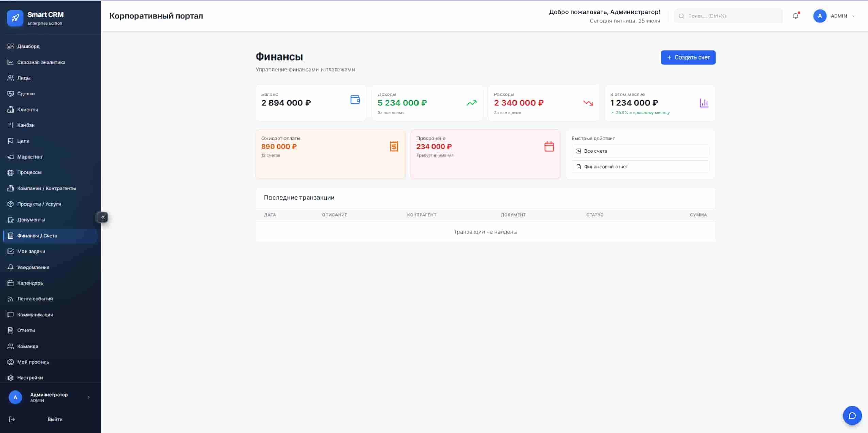
Task: Click the wallet icon on the Баланс card
Action: (355, 100)
